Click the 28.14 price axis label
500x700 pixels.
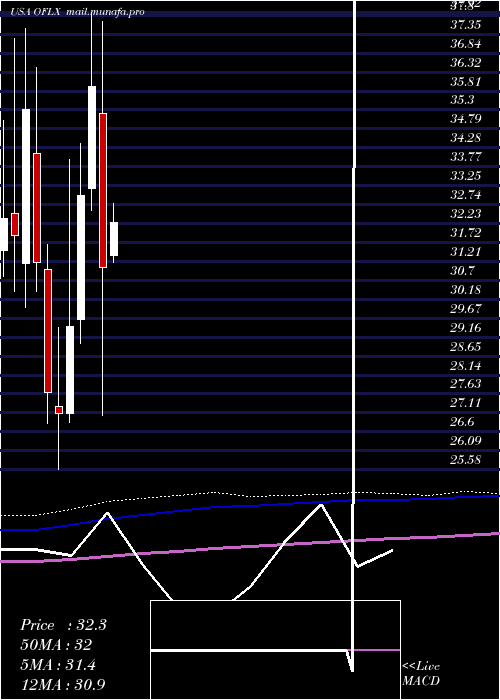pos(465,366)
